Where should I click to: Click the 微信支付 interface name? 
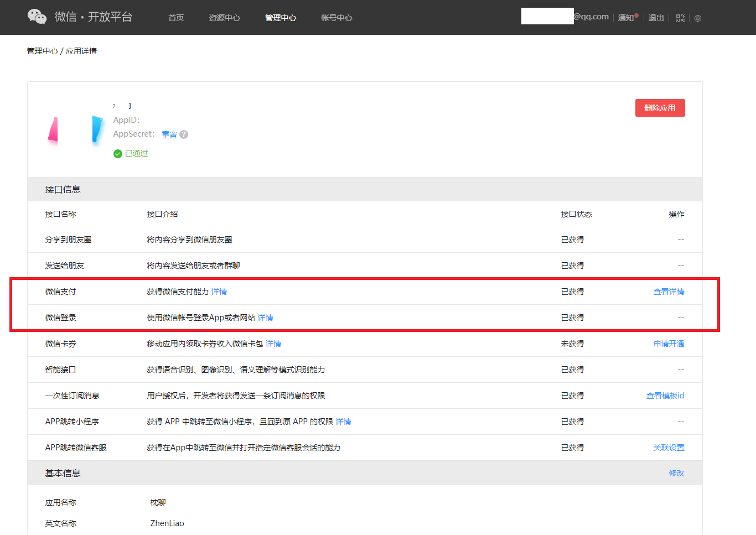pyautogui.click(x=60, y=292)
